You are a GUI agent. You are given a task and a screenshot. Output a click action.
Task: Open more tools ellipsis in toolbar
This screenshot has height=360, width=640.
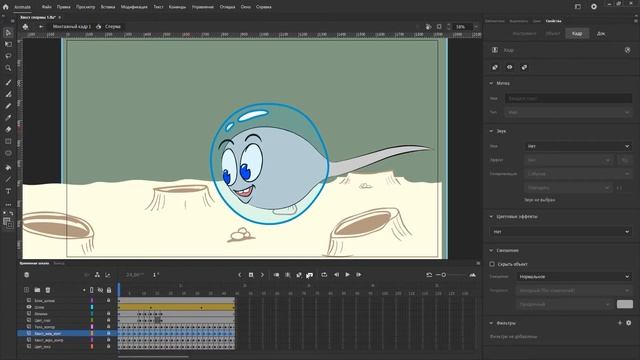coord(8,204)
